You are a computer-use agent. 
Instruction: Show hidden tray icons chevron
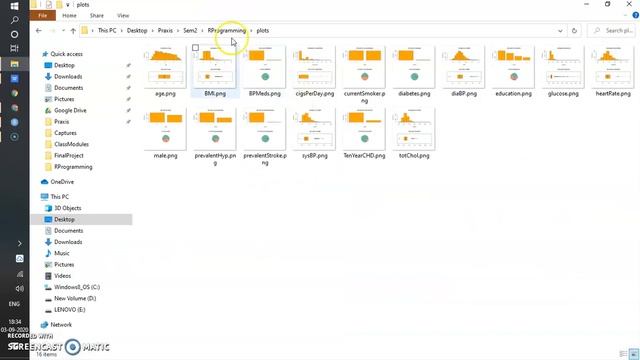click(x=20, y=243)
